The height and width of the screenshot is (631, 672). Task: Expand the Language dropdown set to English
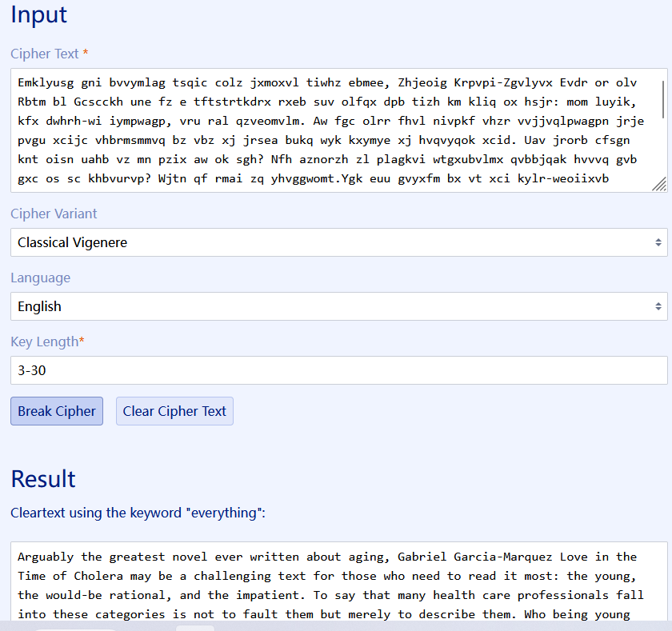338,306
